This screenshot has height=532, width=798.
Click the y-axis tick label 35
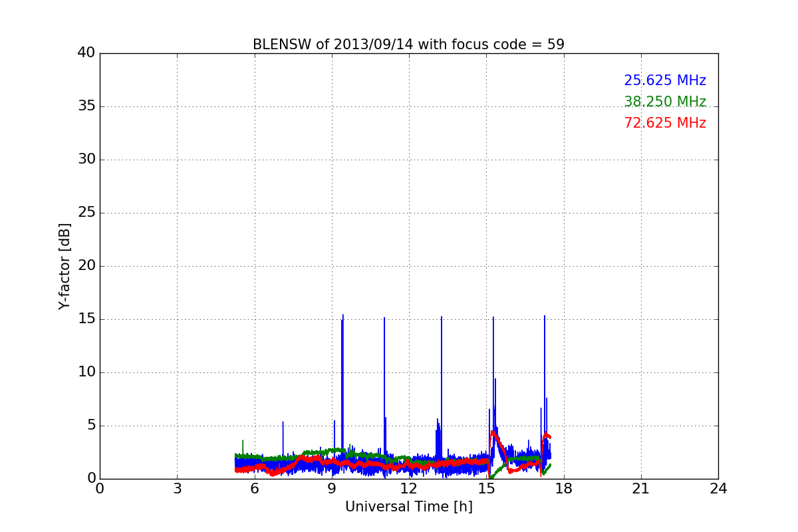point(86,106)
